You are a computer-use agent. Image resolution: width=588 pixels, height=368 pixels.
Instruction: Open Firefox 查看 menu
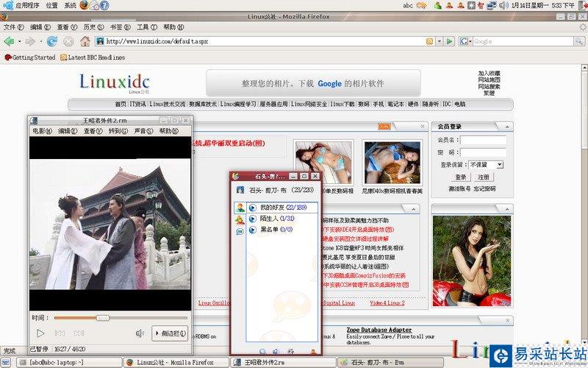pos(67,27)
